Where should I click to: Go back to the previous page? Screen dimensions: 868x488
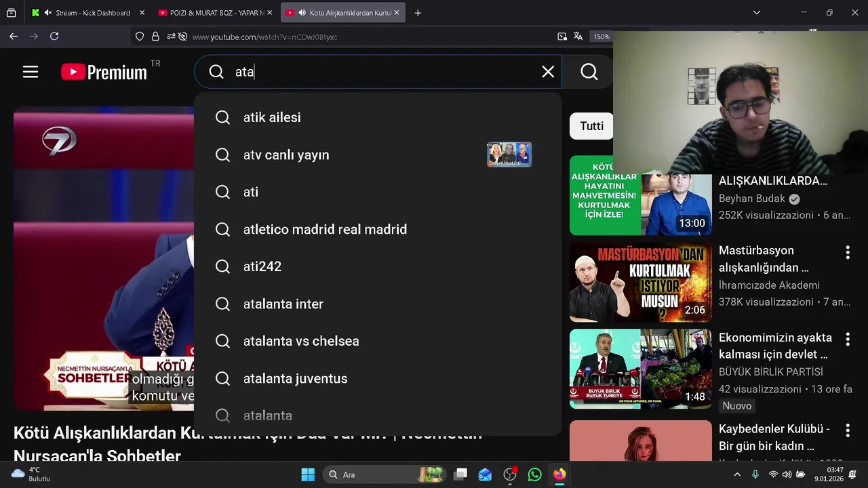click(x=14, y=37)
